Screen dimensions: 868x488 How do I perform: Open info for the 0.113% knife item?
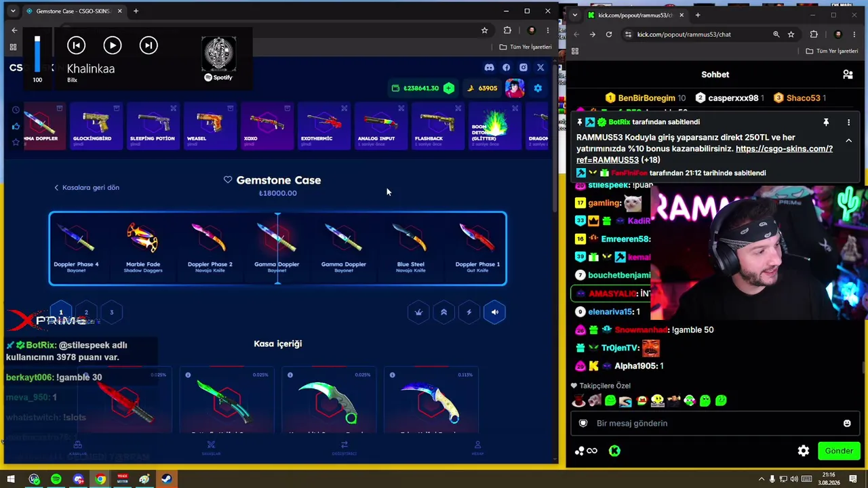tap(392, 375)
